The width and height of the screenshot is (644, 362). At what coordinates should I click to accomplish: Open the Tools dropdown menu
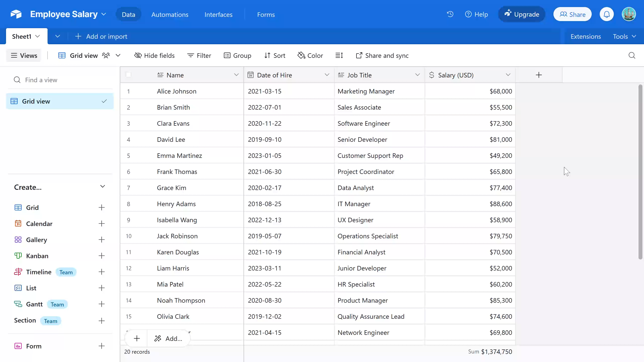pyautogui.click(x=624, y=36)
